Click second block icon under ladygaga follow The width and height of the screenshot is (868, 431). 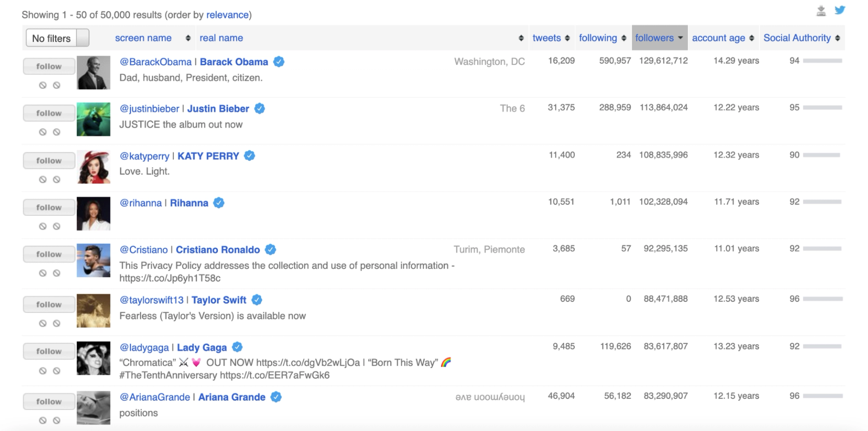[x=57, y=371]
